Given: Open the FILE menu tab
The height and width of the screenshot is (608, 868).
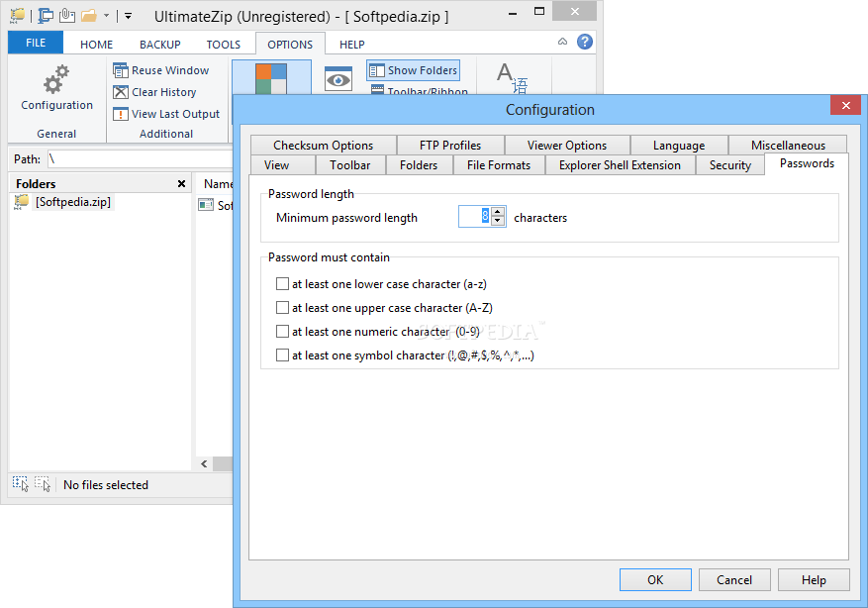Looking at the screenshot, I should 36,43.
